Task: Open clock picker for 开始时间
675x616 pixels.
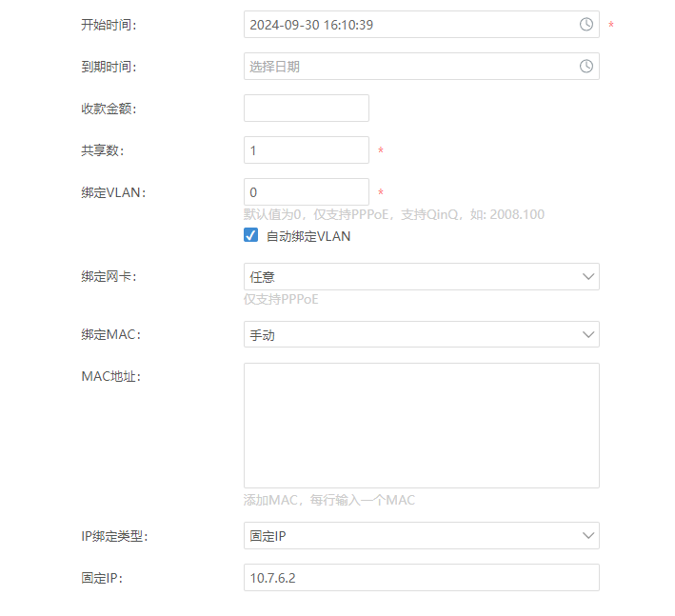Action: coord(586,25)
